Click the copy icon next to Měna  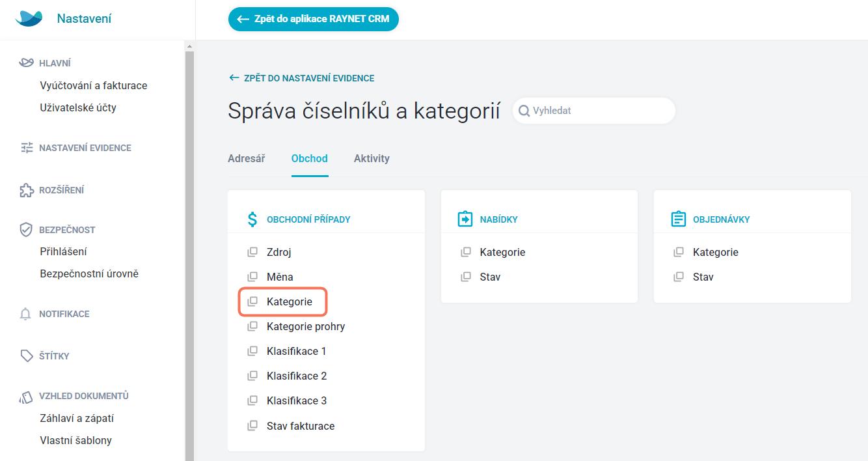click(x=252, y=277)
